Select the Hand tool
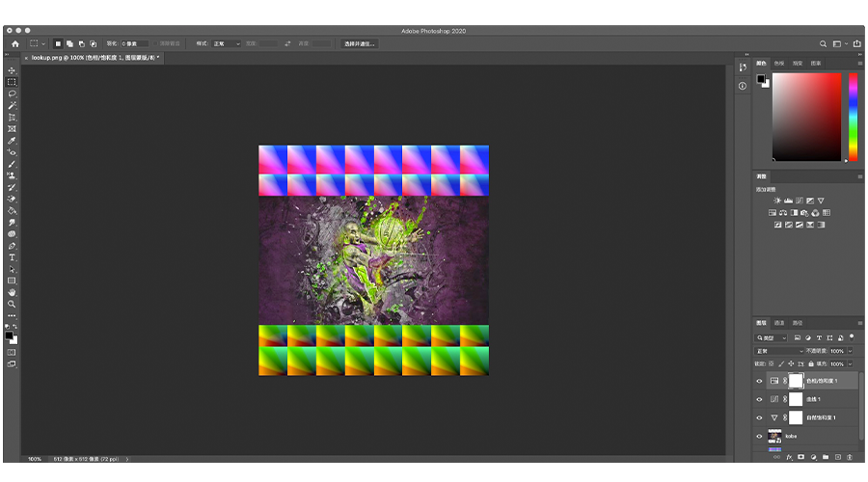Image resolution: width=868 pixels, height=482 pixels. click(x=12, y=292)
